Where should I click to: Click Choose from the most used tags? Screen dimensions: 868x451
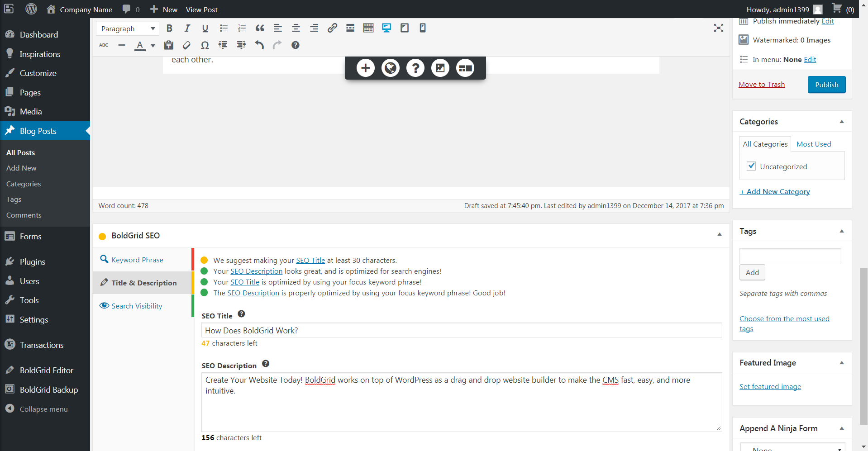click(x=784, y=324)
